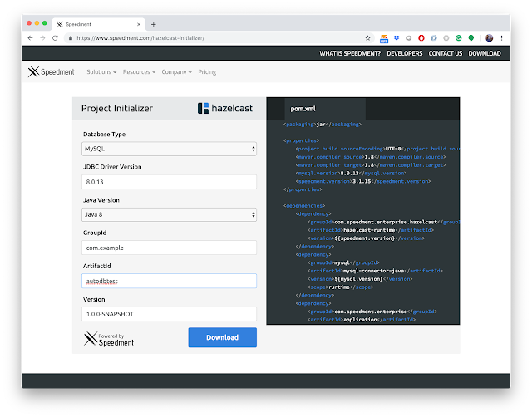Follow the Pricing link
The height and width of the screenshot is (417, 532).
point(207,72)
